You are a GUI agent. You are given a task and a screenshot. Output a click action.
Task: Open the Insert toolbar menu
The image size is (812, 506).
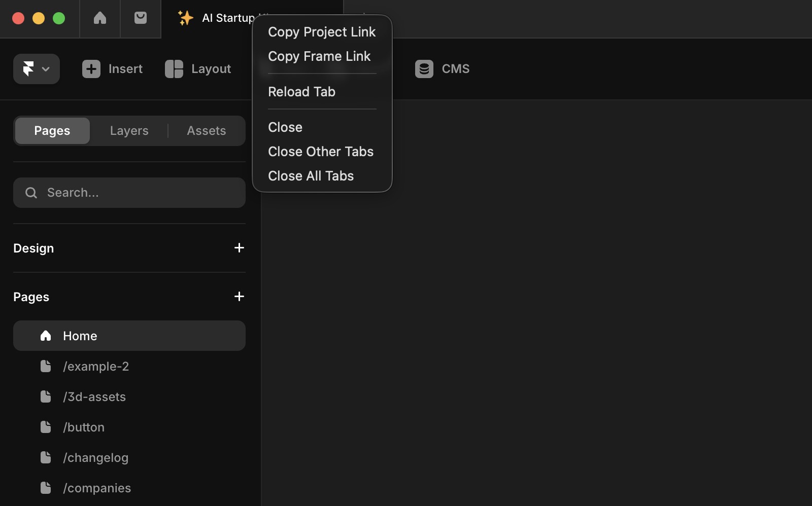coord(112,69)
